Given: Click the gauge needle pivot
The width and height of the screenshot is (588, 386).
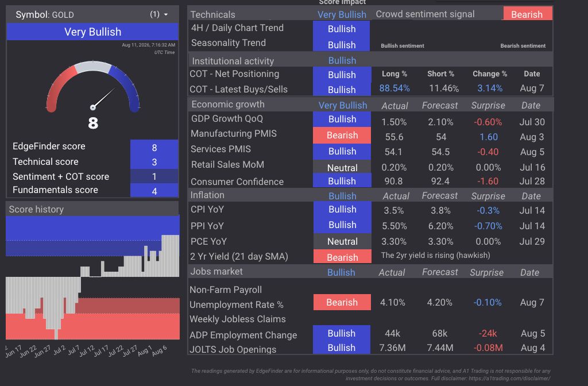Looking at the screenshot, I should [x=93, y=107].
